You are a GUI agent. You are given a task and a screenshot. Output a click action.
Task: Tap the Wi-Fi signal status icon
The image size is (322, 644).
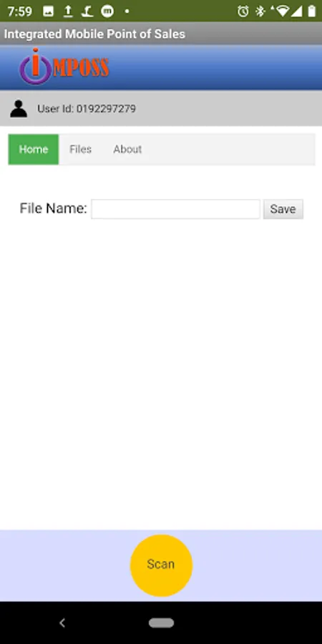click(x=283, y=11)
